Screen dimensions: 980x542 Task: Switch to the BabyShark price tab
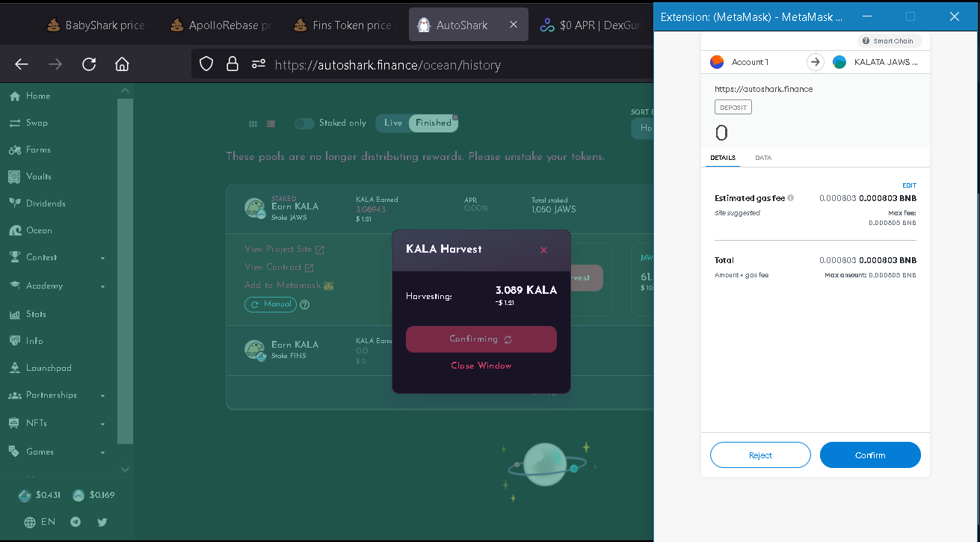96,25
